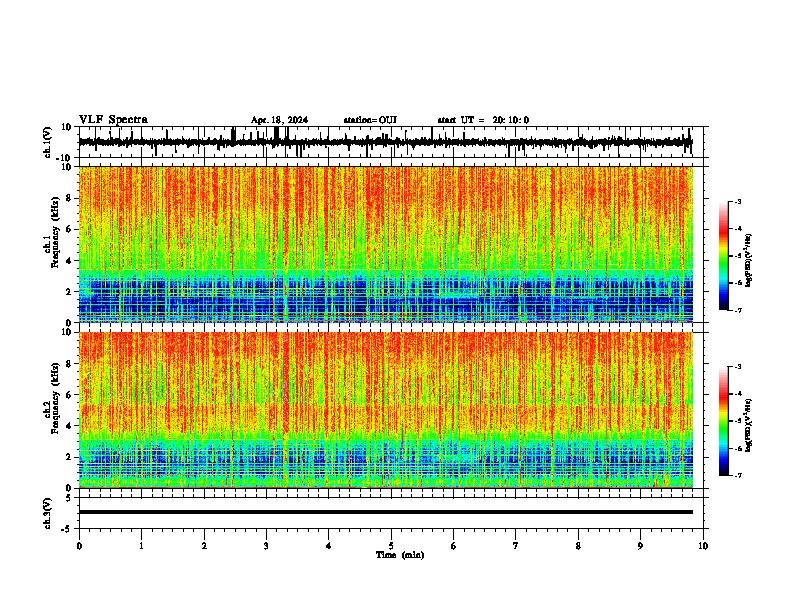Click the ch.2 spectrogram panel

click(x=386, y=410)
